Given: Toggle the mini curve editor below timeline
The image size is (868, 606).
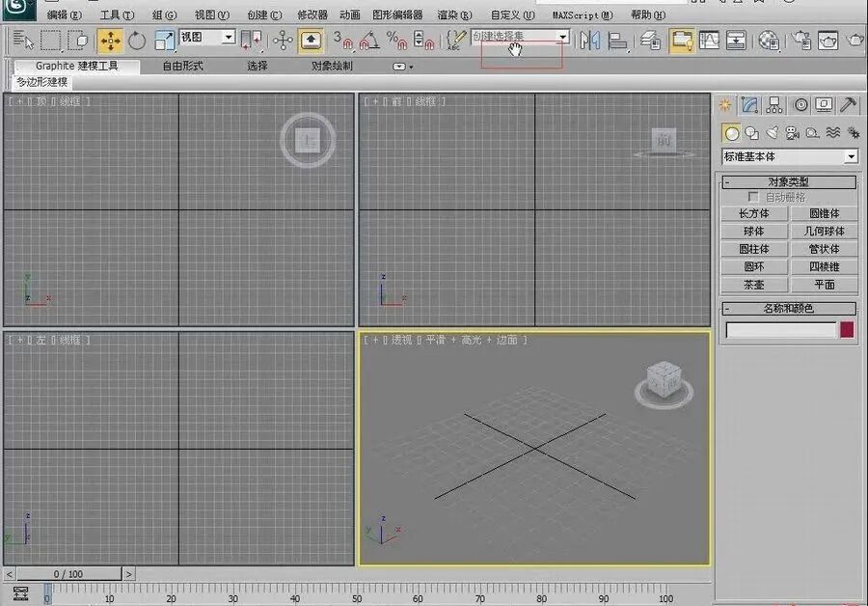Looking at the screenshot, I should (x=21, y=593).
